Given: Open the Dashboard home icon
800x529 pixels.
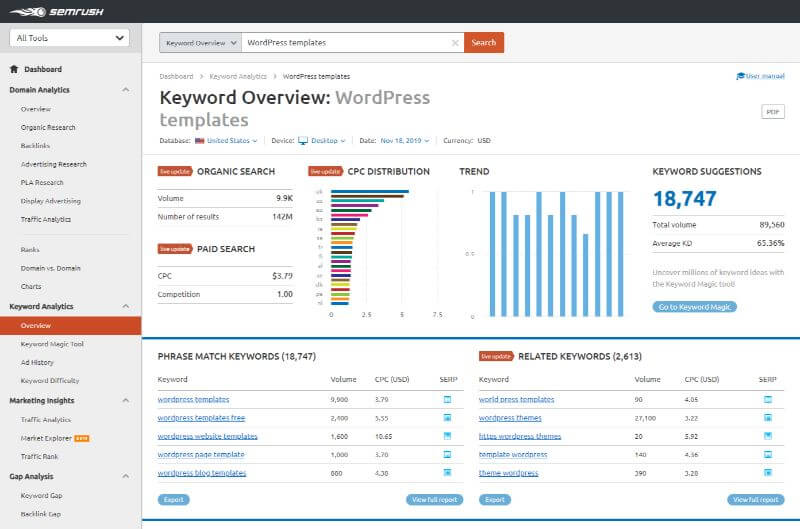Looking at the screenshot, I should (14, 69).
